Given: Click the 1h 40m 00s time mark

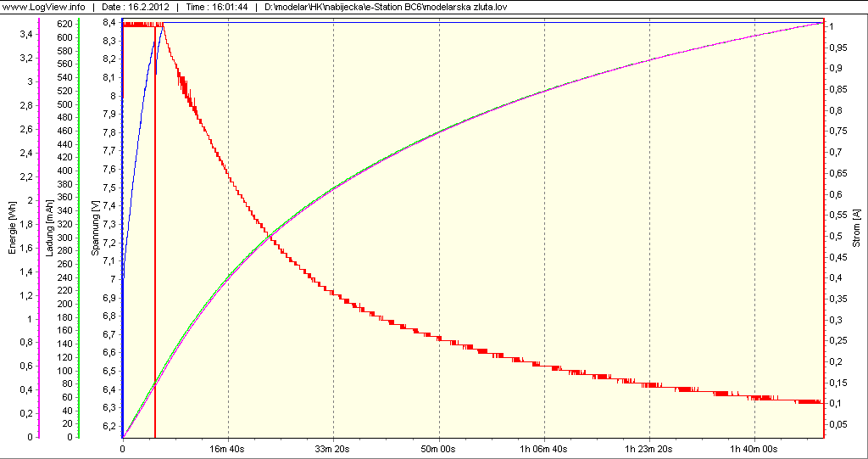Looking at the screenshot, I should click(x=754, y=448).
